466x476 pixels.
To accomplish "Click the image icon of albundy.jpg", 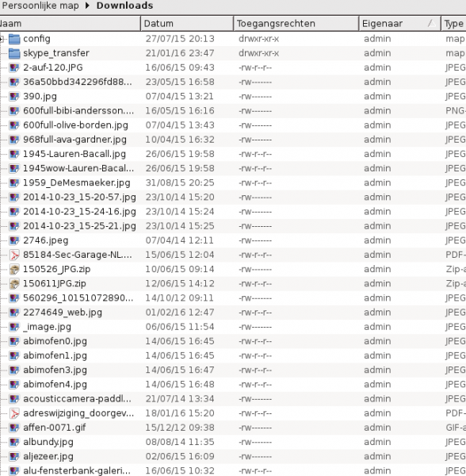I will click(x=14, y=443).
